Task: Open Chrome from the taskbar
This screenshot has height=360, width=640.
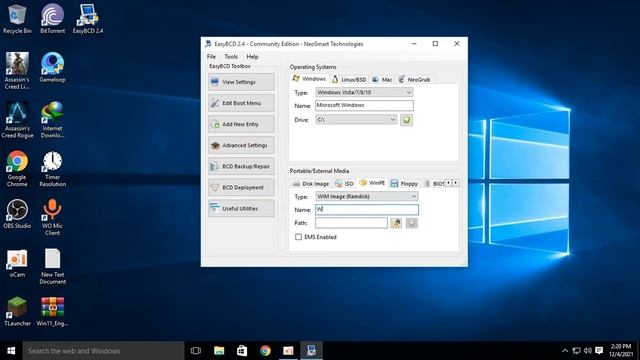Action: [x=265, y=351]
